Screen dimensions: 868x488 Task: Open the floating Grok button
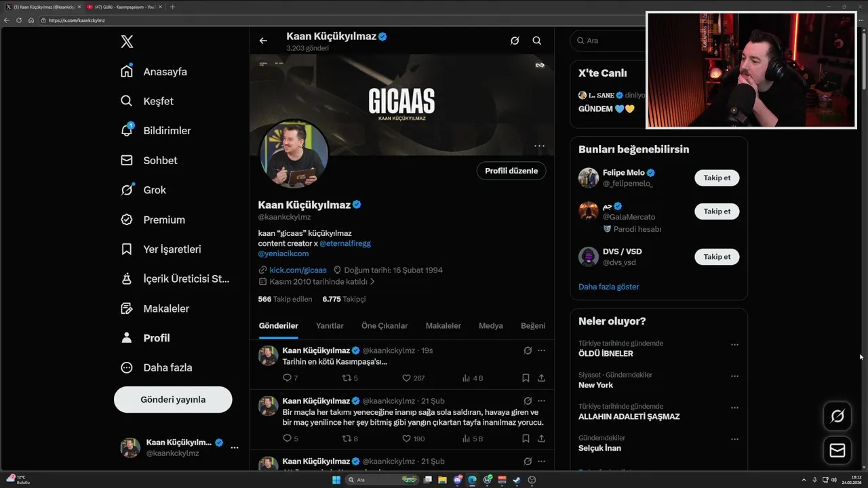tap(837, 416)
